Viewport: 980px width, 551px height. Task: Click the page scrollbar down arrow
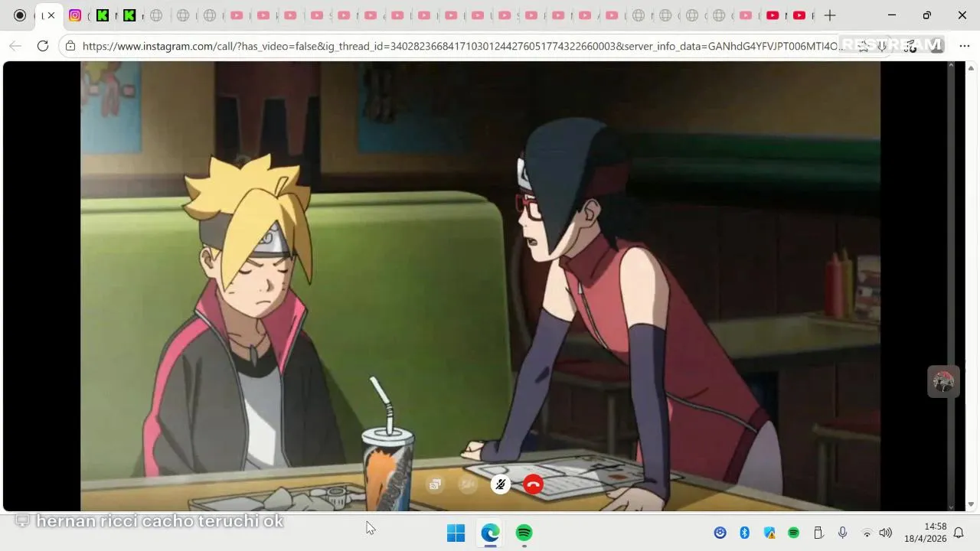972,505
